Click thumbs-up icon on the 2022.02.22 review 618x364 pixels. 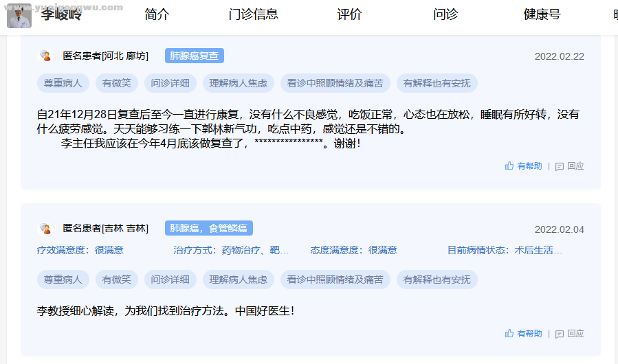(509, 166)
